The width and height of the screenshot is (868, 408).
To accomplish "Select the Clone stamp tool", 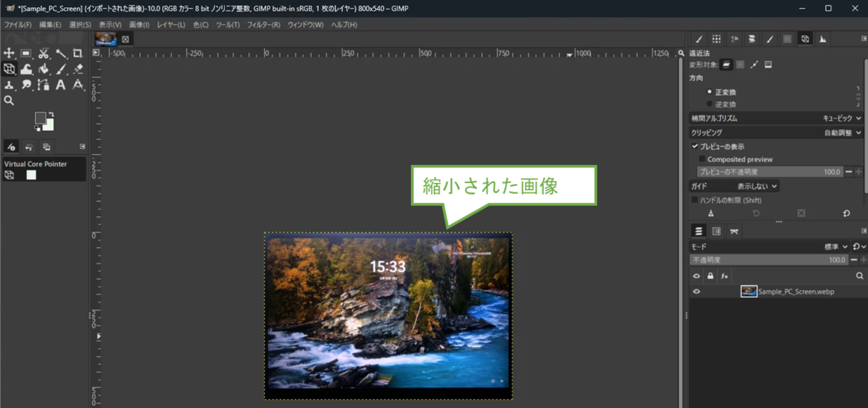I will [x=9, y=85].
